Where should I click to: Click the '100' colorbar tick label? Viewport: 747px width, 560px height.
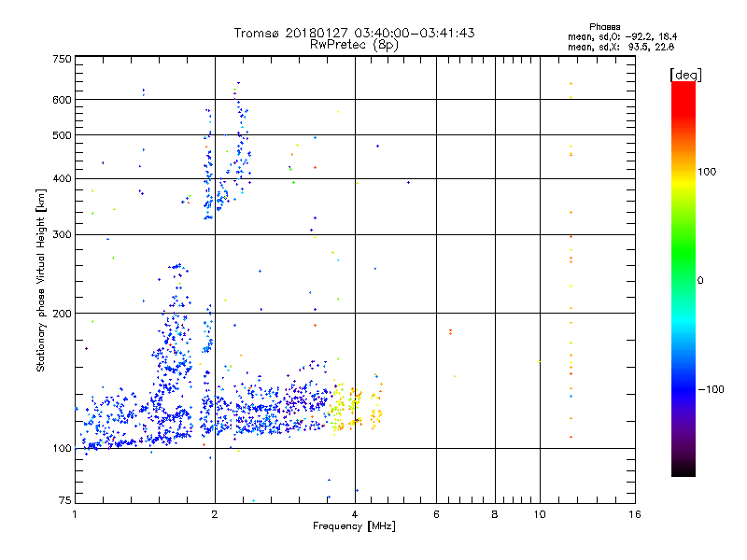(707, 172)
